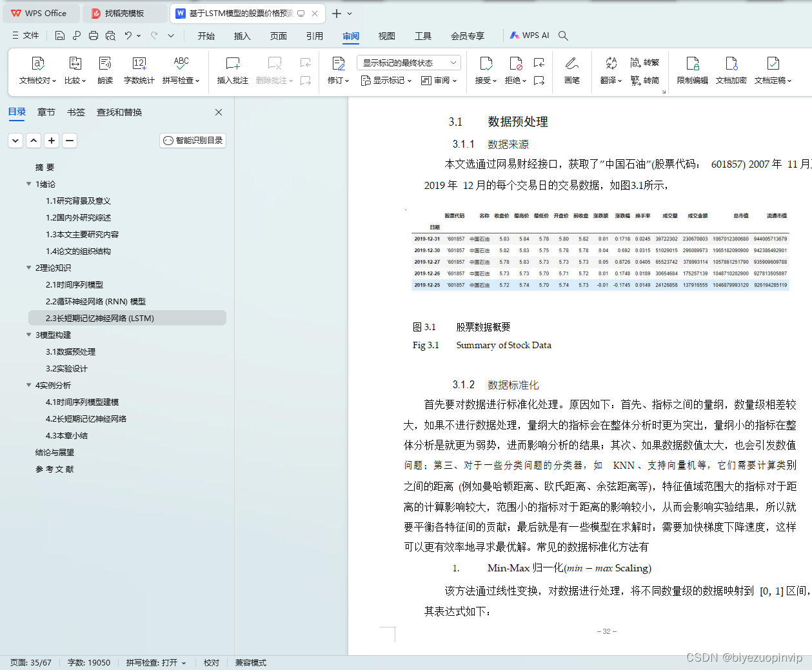Click 字数: 19050 in status bar
This screenshot has width=812, height=670.
(x=89, y=662)
